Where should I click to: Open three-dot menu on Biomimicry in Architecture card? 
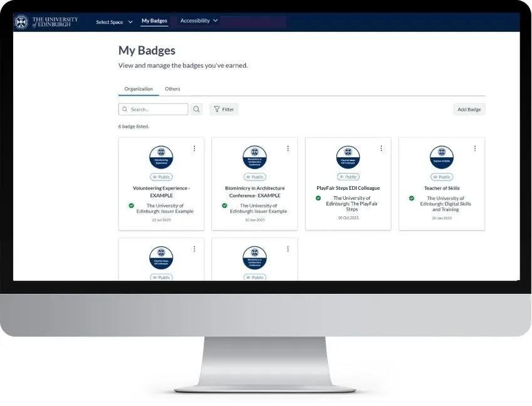[288, 148]
